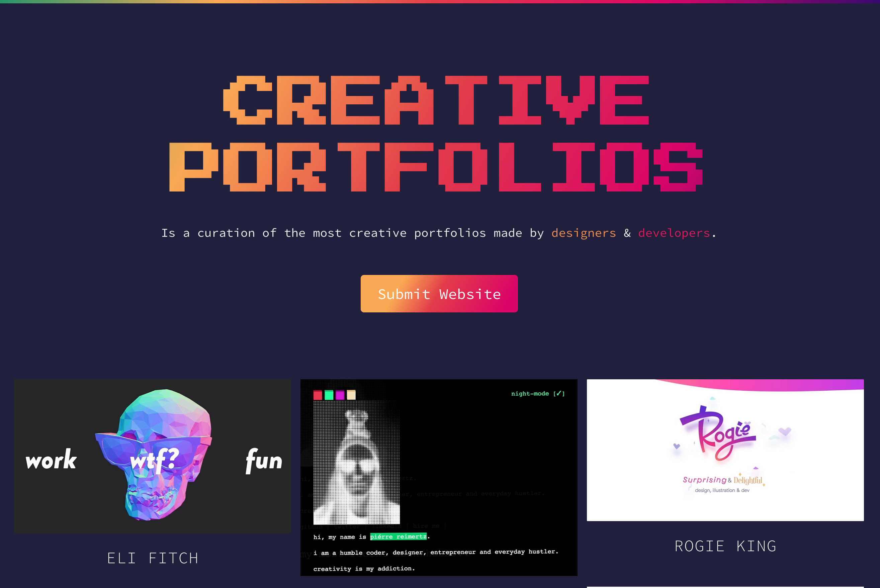The width and height of the screenshot is (880, 588).
Task: Click the 'work' text on skull card
Action: pyautogui.click(x=51, y=459)
